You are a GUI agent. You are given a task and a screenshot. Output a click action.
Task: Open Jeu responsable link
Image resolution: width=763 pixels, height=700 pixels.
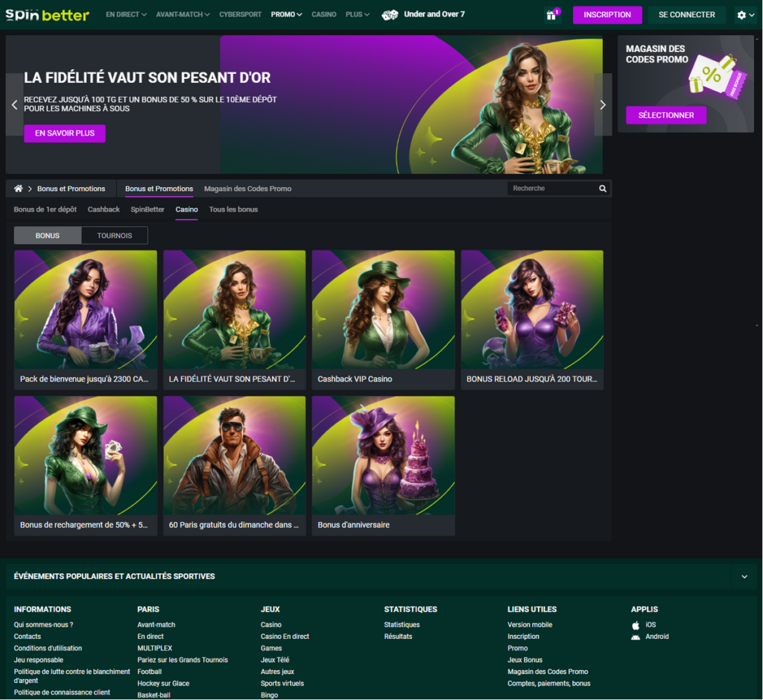click(39, 660)
